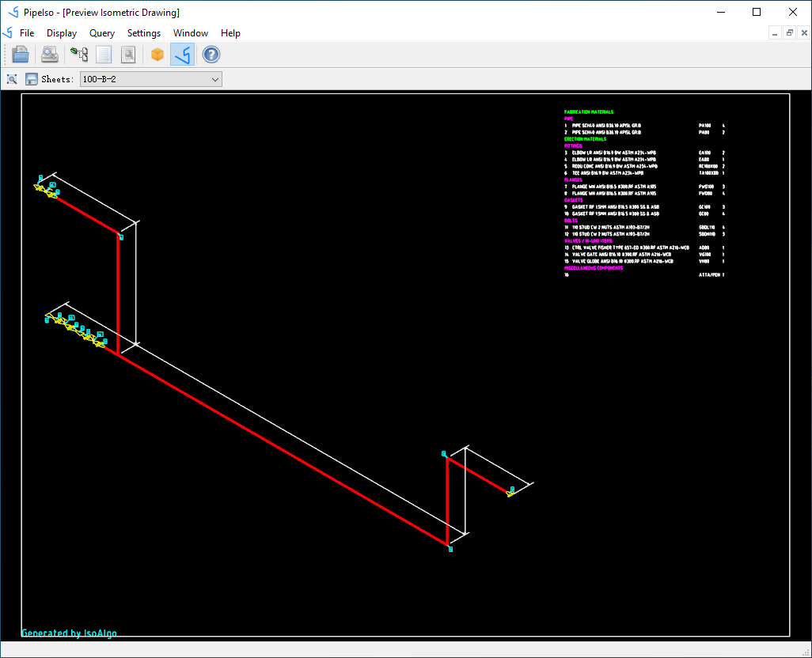Maximize the PipeIso application window
The image size is (812, 658).
click(x=757, y=12)
